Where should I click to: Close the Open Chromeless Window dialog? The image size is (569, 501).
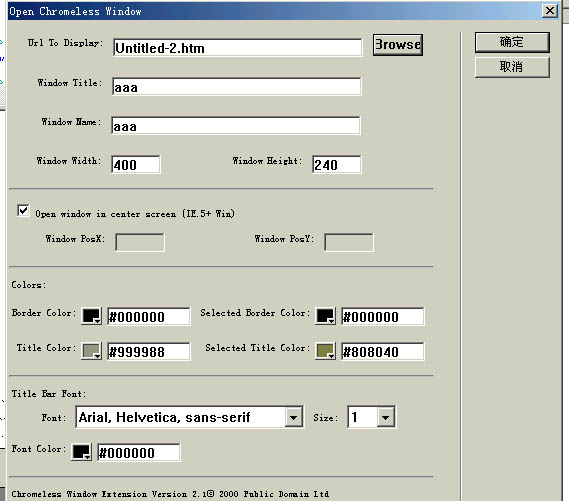pos(550,11)
